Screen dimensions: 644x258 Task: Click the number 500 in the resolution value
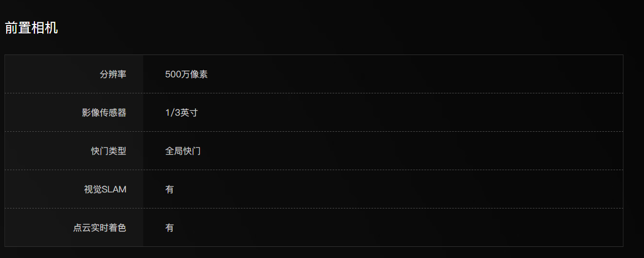point(173,75)
